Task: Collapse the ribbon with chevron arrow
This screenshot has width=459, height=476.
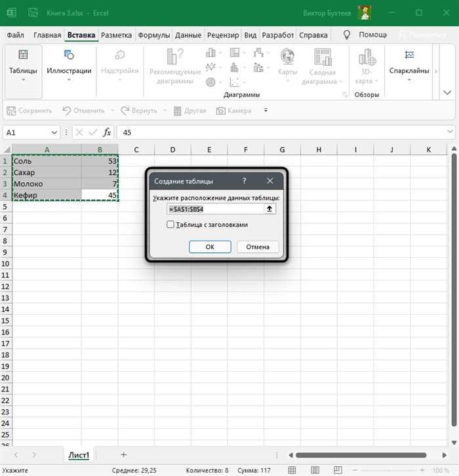Action: tap(447, 92)
